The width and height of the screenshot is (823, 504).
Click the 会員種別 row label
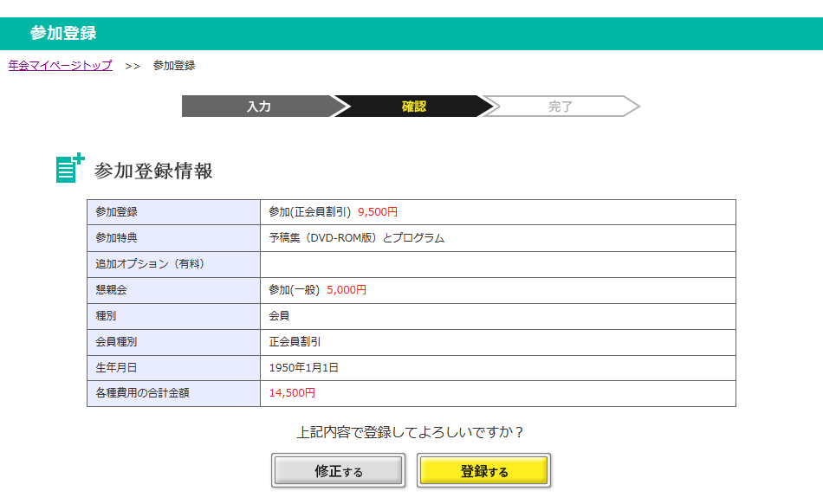pos(116,342)
